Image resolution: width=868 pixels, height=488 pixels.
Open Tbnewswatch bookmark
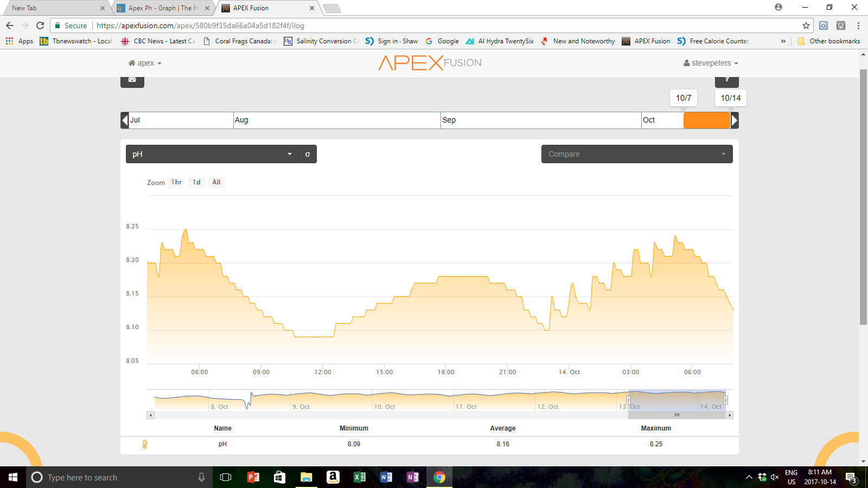coord(76,41)
